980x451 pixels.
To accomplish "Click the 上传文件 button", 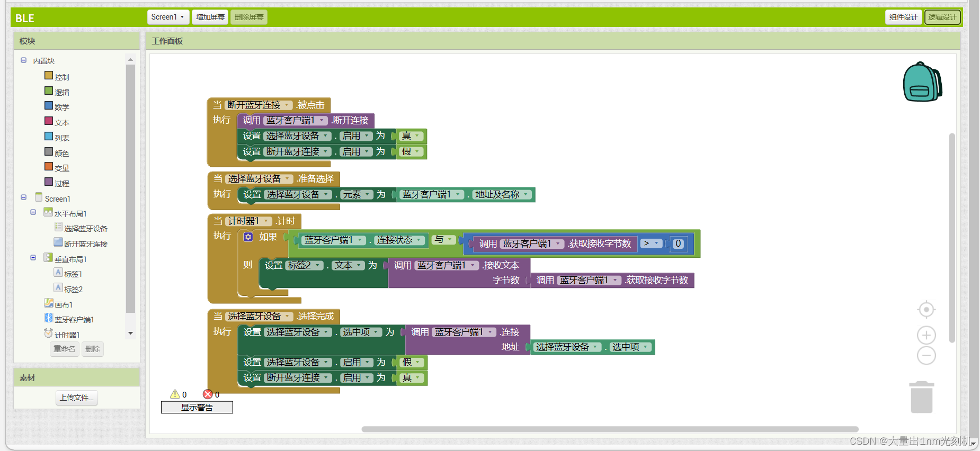I will click(x=77, y=398).
